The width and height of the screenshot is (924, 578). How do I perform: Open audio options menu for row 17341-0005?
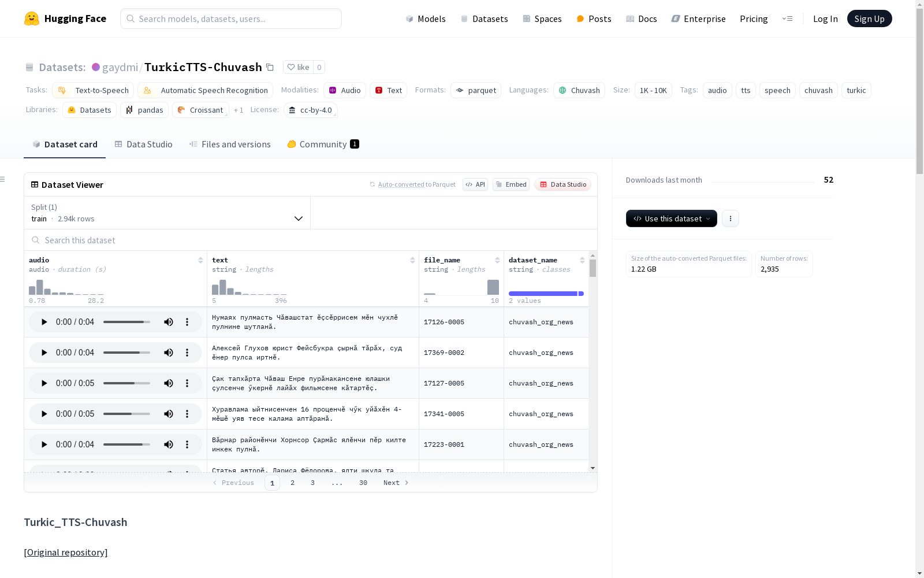click(x=187, y=414)
